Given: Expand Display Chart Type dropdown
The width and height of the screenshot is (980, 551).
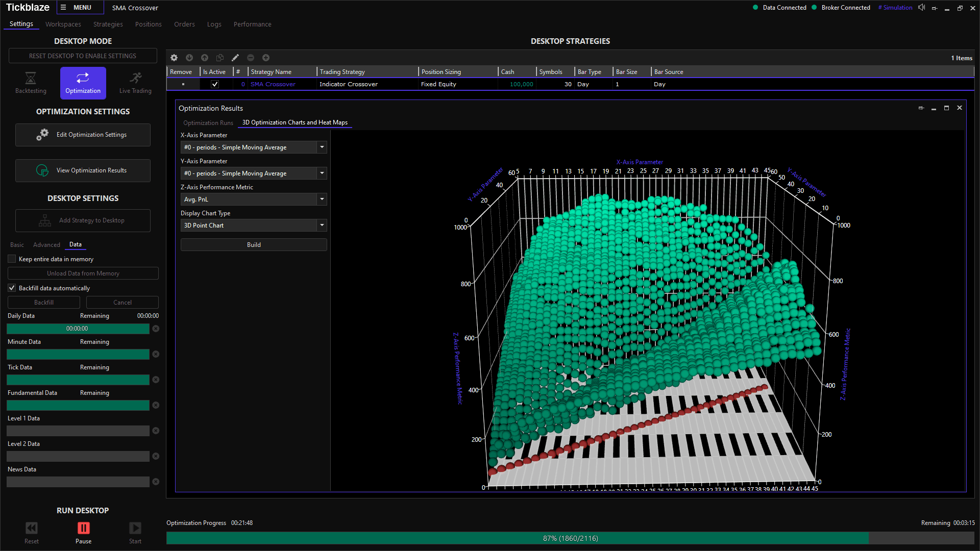Looking at the screenshot, I should click(x=322, y=226).
